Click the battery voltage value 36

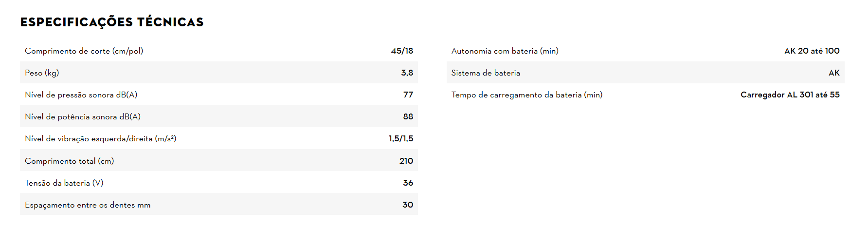coord(408,183)
